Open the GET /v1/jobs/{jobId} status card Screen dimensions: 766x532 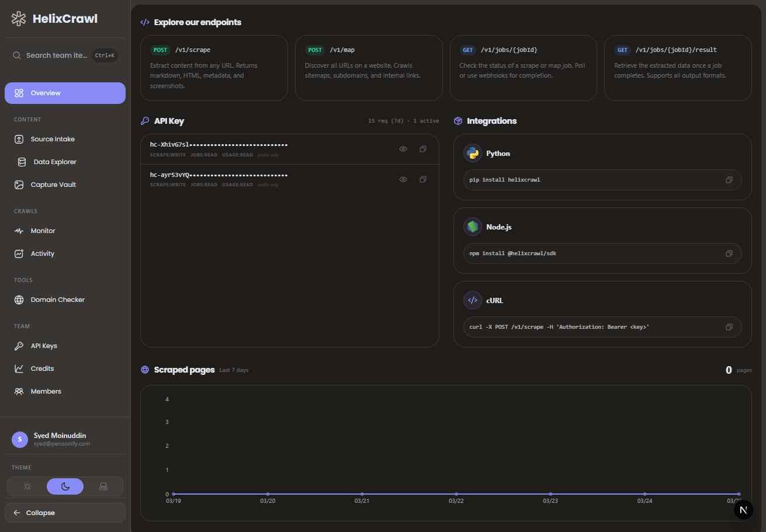[524, 68]
